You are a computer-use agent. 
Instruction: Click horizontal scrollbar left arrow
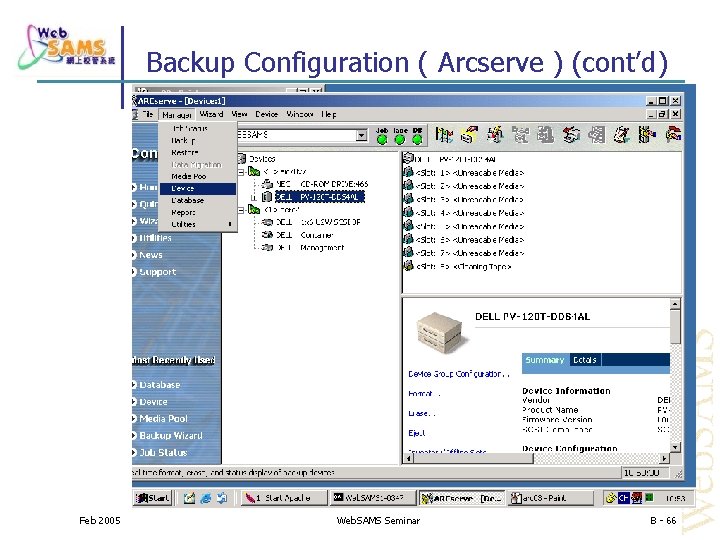tap(408, 458)
